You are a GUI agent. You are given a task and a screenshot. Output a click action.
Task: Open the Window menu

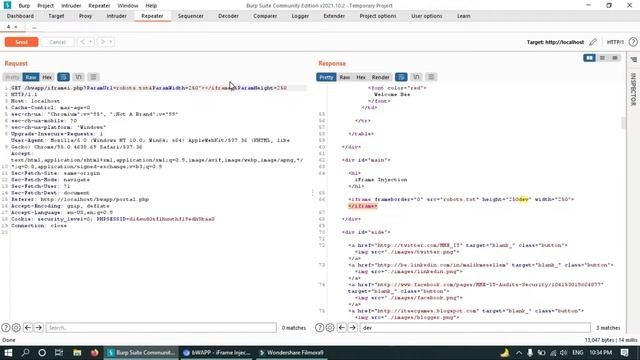click(127, 6)
